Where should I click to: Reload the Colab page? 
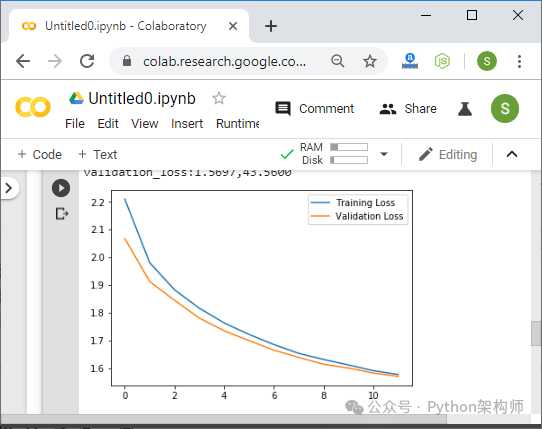click(87, 61)
